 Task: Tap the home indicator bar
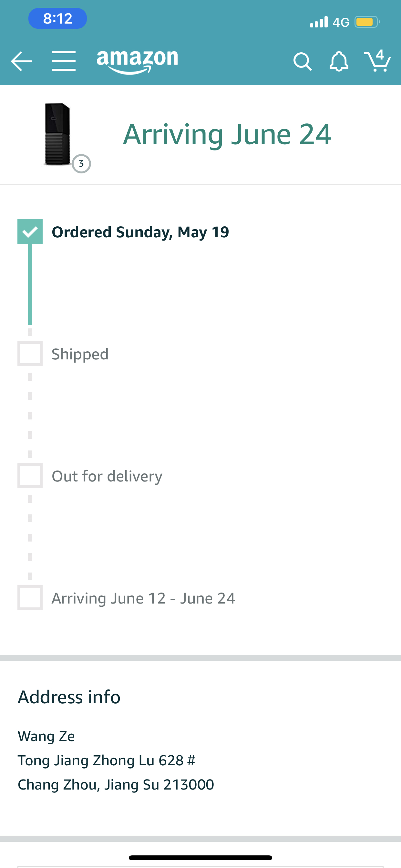coord(200,858)
